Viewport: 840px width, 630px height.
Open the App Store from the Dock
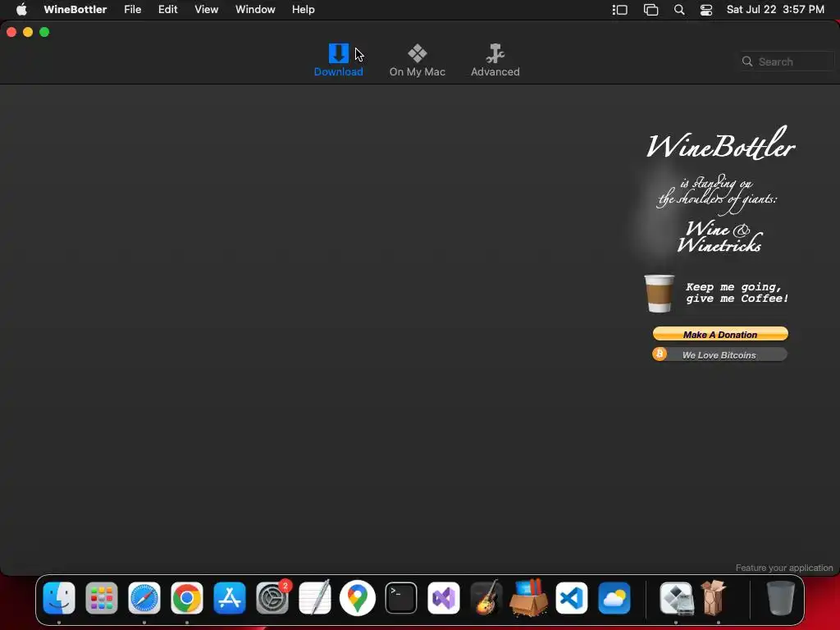coord(230,598)
